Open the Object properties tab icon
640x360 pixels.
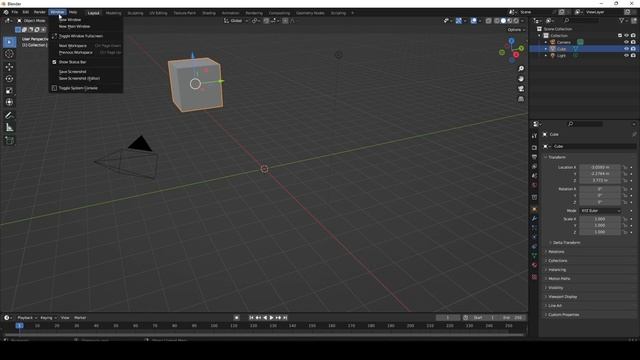(x=534, y=209)
